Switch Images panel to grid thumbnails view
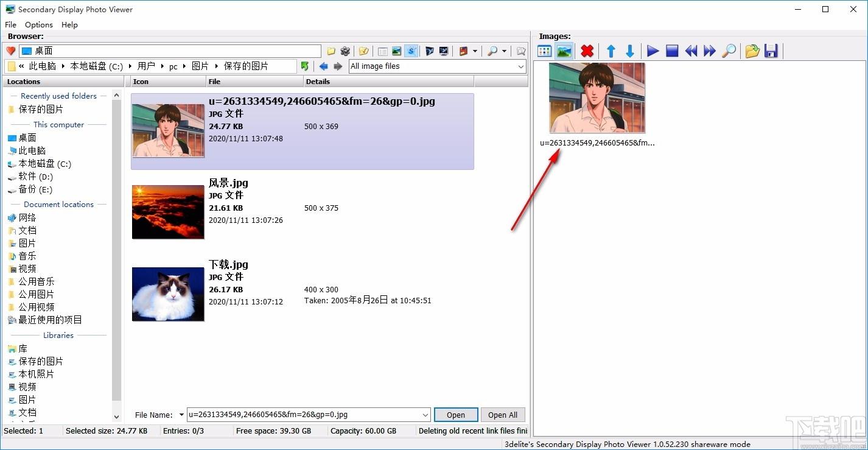This screenshot has height=450, width=868. coord(545,51)
